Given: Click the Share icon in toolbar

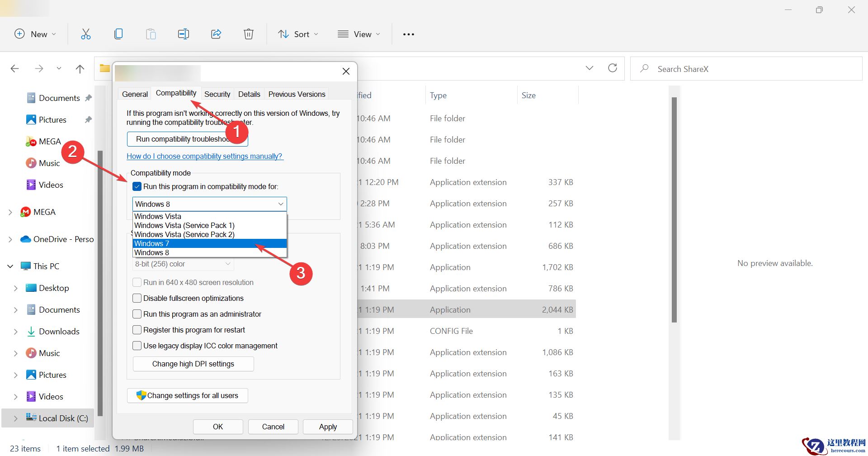Looking at the screenshot, I should 216,34.
